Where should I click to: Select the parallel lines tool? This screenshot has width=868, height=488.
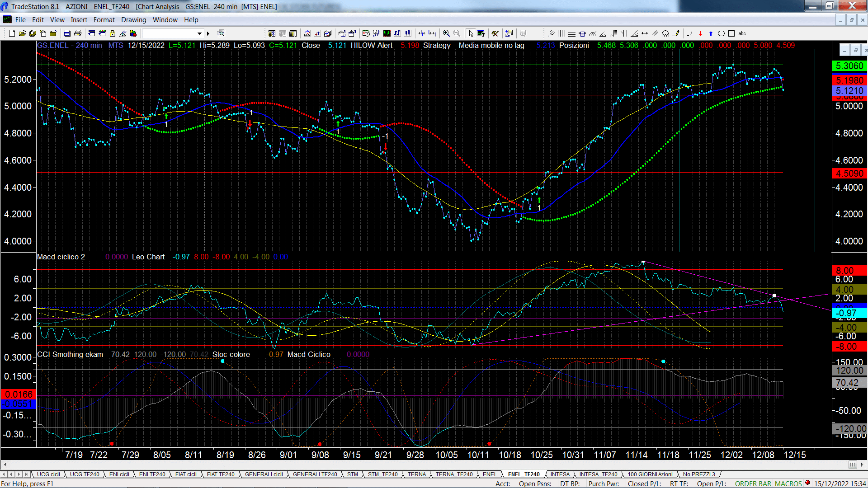(x=655, y=33)
